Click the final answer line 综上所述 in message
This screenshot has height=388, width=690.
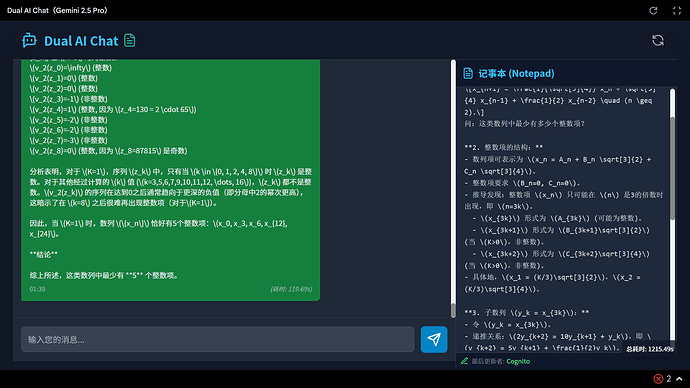tap(104, 275)
